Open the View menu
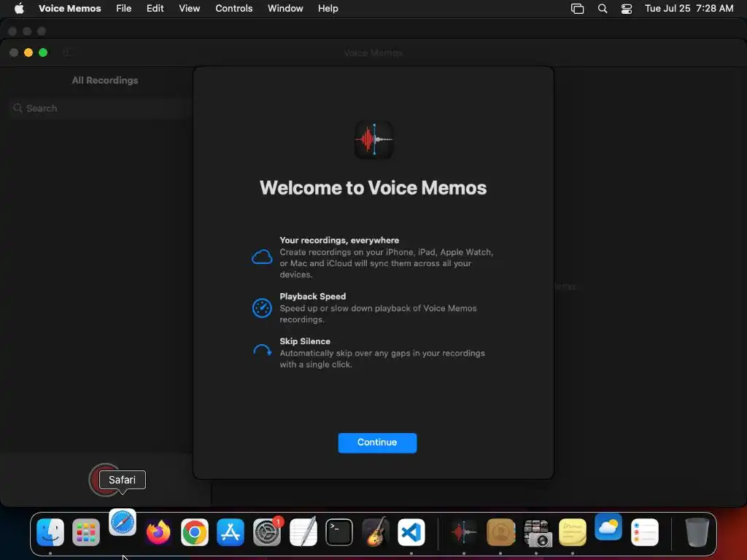This screenshot has height=560, width=747. click(189, 8)
